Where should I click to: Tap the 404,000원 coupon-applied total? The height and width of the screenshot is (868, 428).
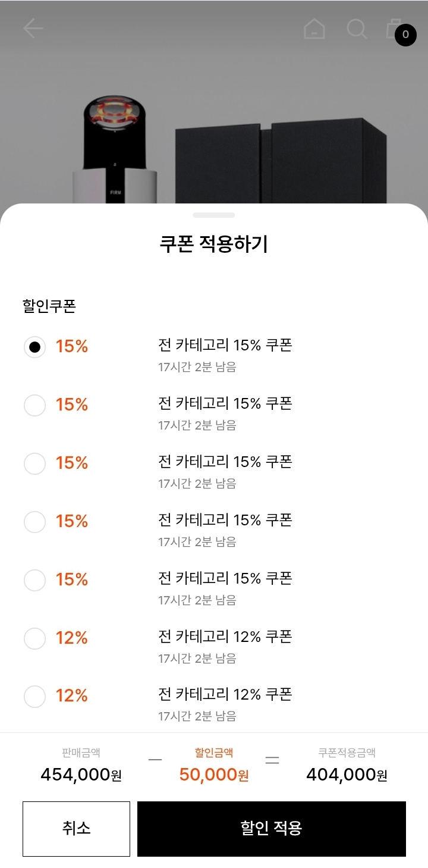(x=347, y=775)
